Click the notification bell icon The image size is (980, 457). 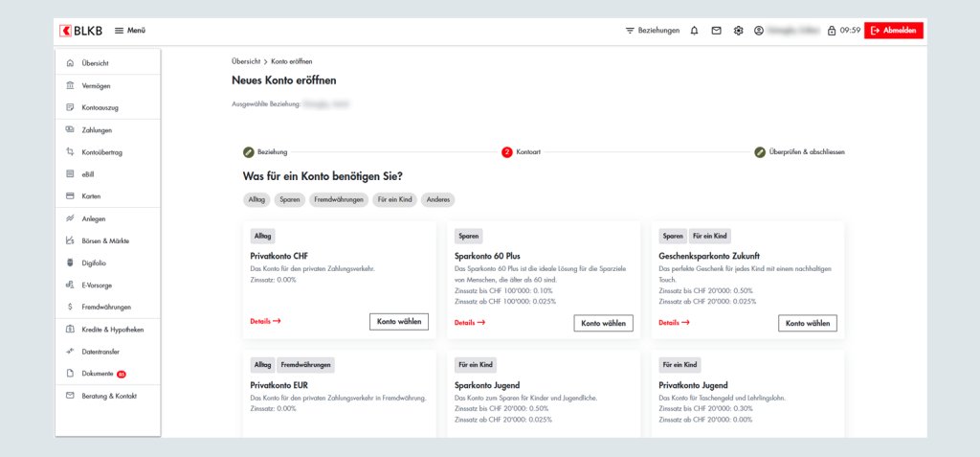(694, 31)
